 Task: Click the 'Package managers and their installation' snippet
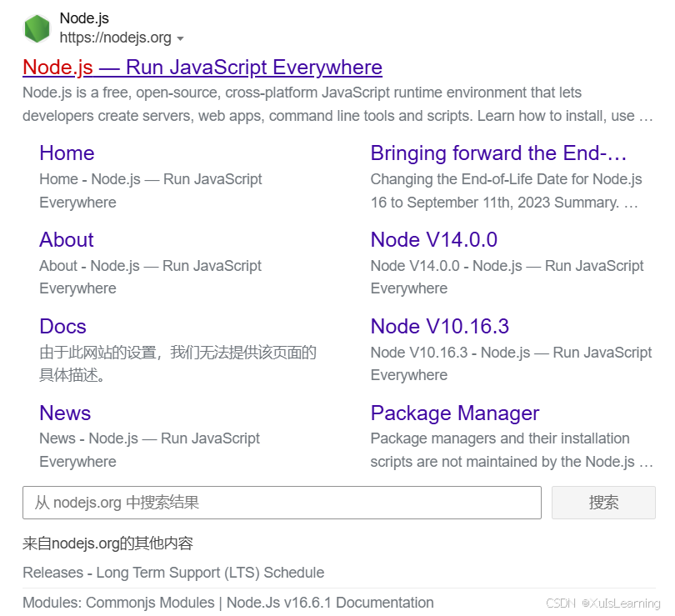click(512, 450)
